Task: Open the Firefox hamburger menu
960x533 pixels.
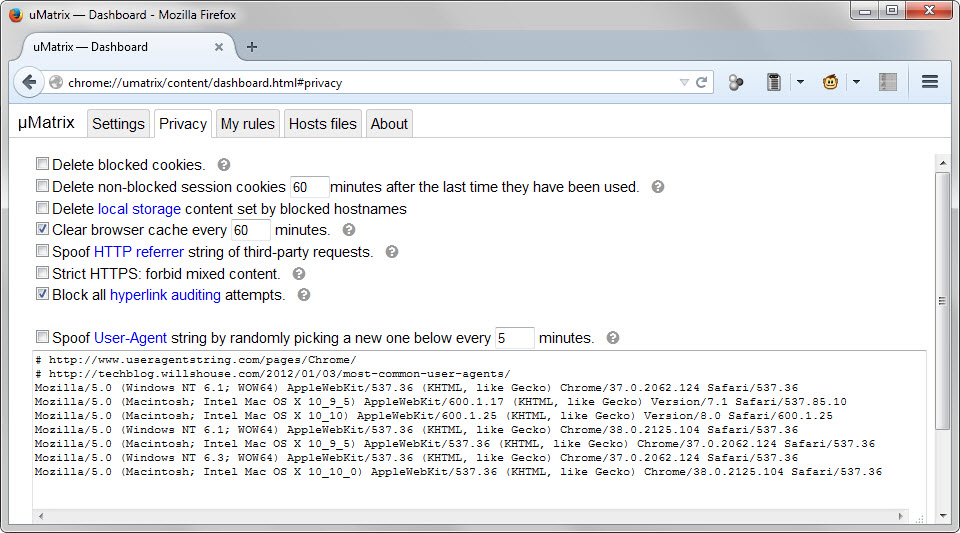Action: click(x=930, y=81)
